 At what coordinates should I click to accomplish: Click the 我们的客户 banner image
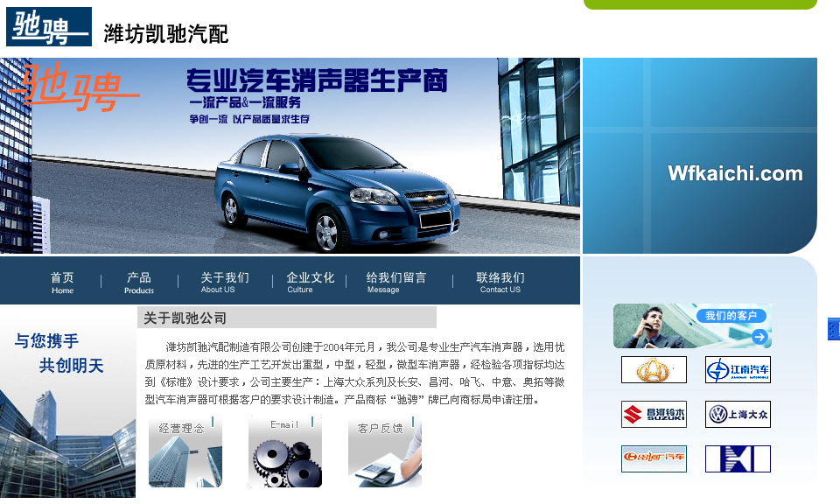(692, 325)
